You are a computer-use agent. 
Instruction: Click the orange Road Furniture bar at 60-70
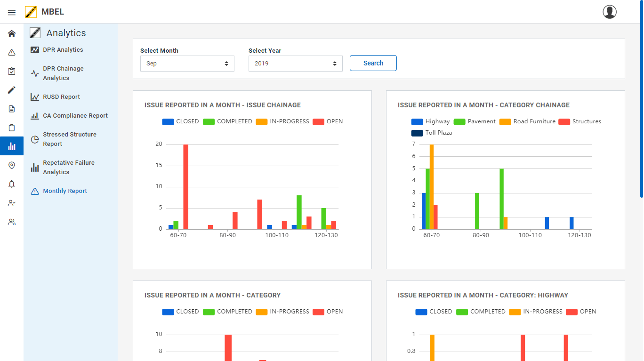coord(432,187)
